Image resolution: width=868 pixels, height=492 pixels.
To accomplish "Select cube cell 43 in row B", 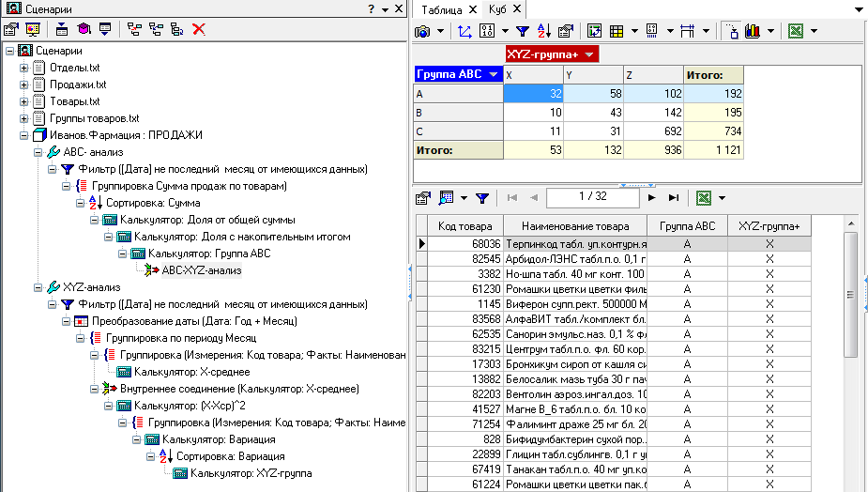I will 593,113.
